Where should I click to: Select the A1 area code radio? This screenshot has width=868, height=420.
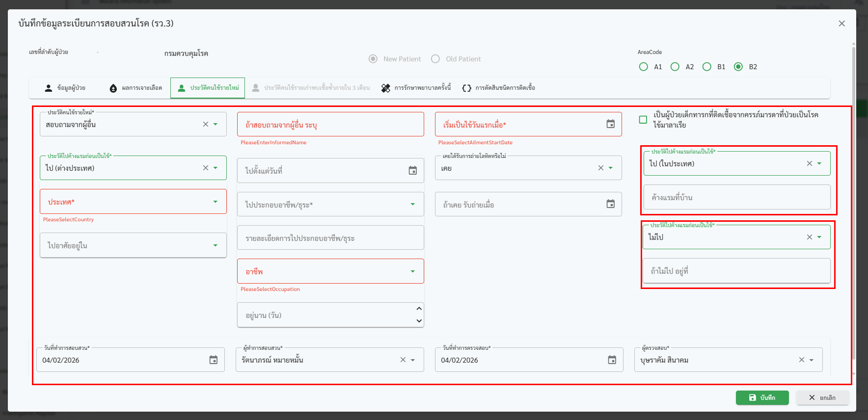(x=643, y=67)
